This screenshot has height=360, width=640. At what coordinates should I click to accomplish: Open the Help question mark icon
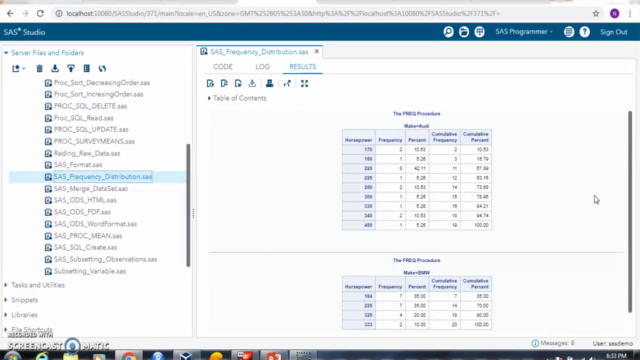[584, 32]
